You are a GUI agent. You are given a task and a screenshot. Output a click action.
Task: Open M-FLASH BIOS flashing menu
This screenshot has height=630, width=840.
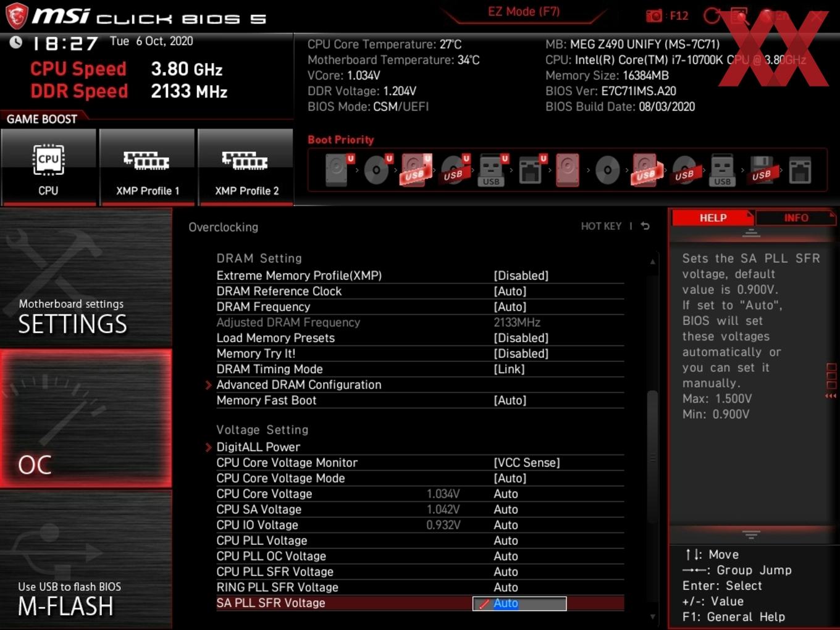[x=86, y=560]
